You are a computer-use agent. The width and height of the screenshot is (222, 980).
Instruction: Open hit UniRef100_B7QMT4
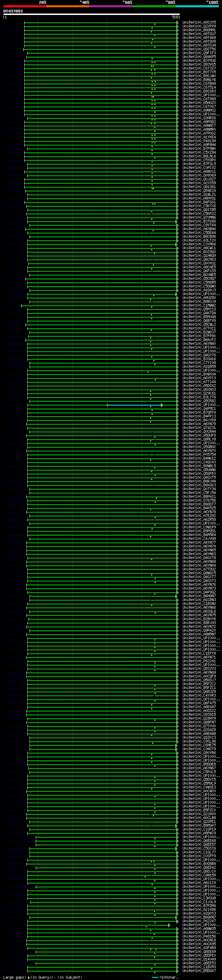[199, 413]
